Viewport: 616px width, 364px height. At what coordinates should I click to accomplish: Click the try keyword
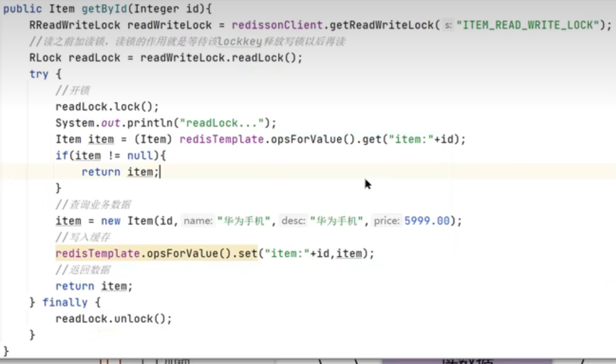pyautogui.click(x=39, y=74)
